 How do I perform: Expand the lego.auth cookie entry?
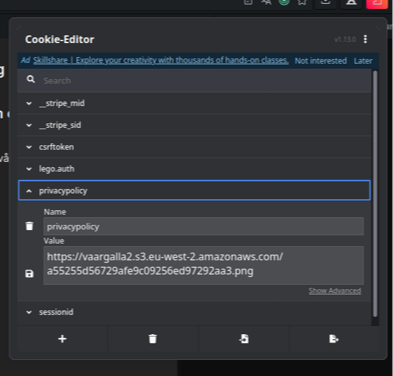pyautogui.click(x=194, y=169)
